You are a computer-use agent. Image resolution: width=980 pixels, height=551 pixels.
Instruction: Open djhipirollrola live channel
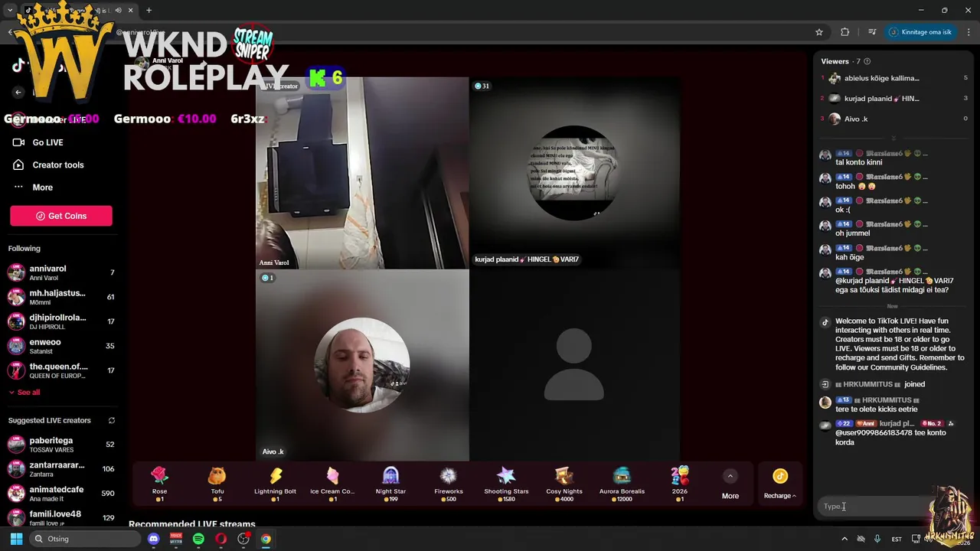coord(61,321)
